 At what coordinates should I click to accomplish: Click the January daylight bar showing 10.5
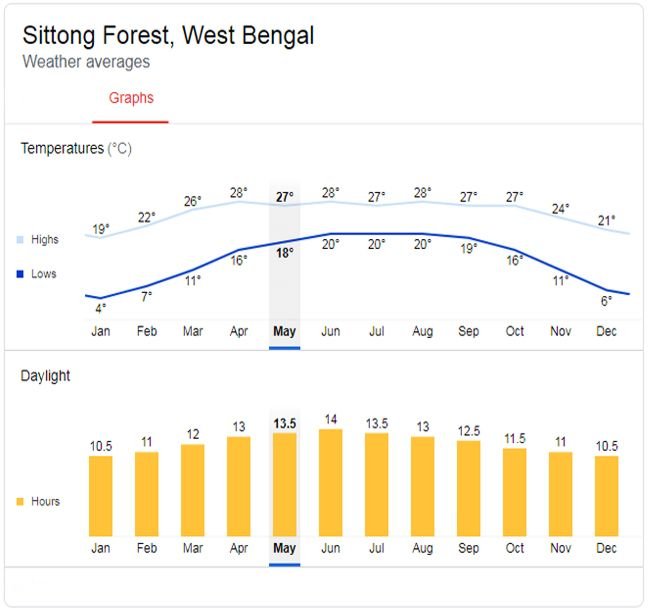[100, 494]
